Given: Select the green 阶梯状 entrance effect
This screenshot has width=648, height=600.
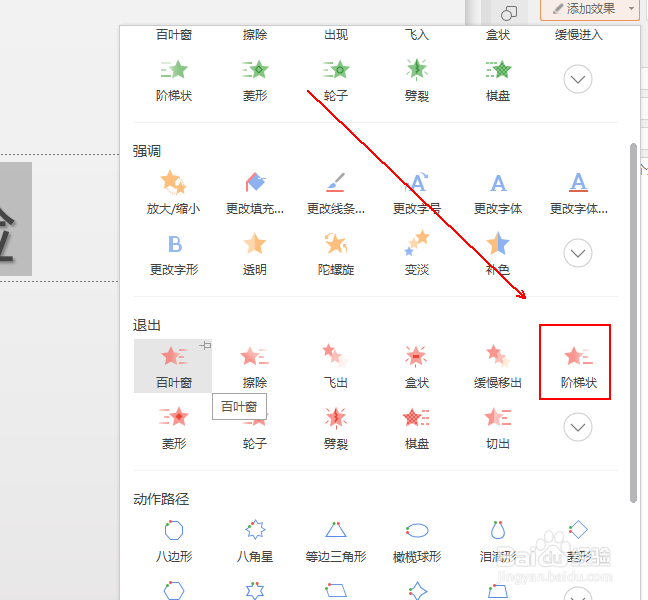Looking at the screenshot, I should coord(174,80).
